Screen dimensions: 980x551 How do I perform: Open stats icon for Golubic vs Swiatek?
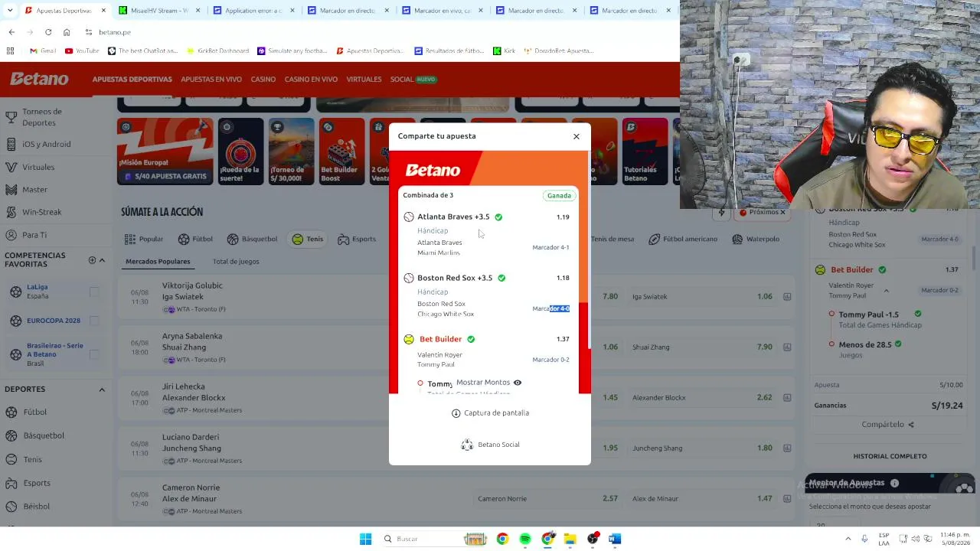(787, 297)
